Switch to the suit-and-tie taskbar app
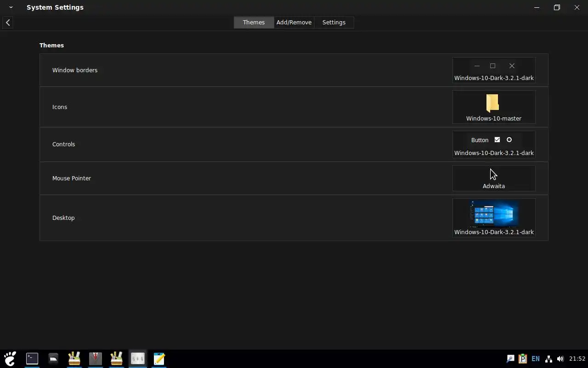 (96, 359)
